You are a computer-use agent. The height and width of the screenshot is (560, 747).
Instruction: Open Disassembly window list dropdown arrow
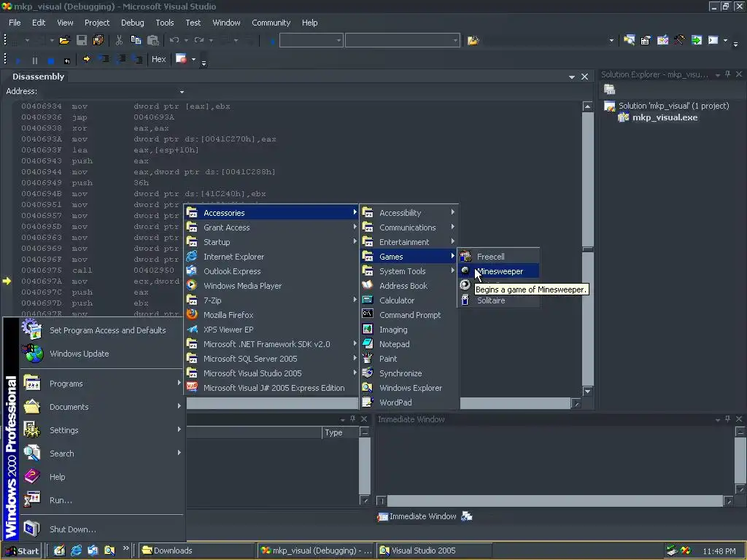[x=572, y=77]
